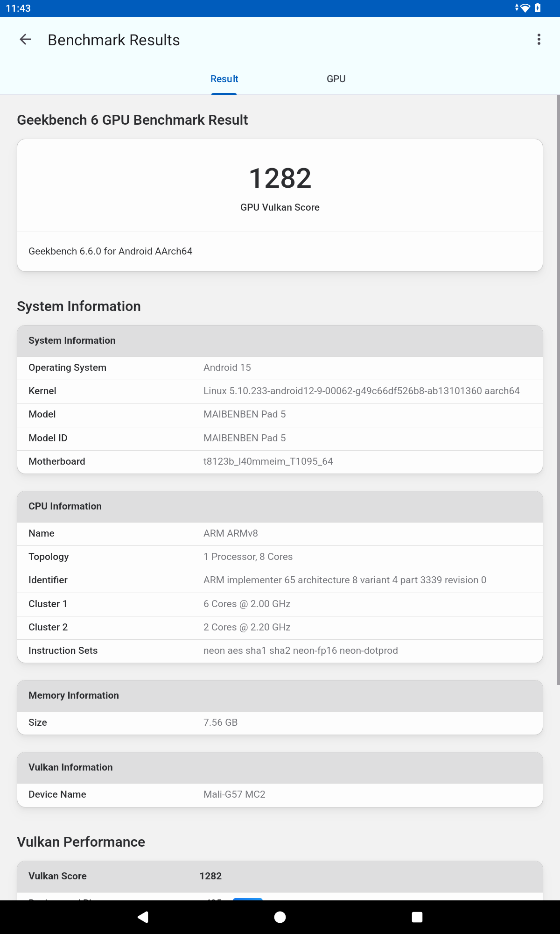
Task: Click Geekbench 6 GPU Benchmark Result heading
Action: [x=133, y=120]
